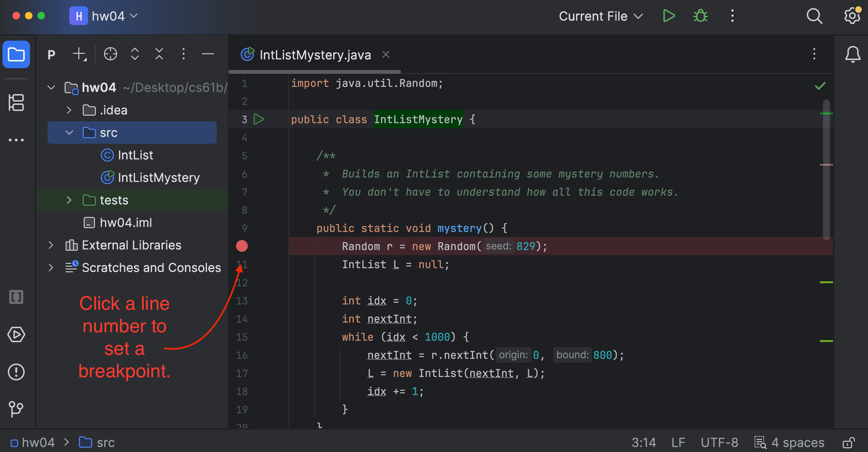This screenshot has height=452, width=868.
Task: Collapse the src folder
Action: pyautogui.click(x=69, y=133)
